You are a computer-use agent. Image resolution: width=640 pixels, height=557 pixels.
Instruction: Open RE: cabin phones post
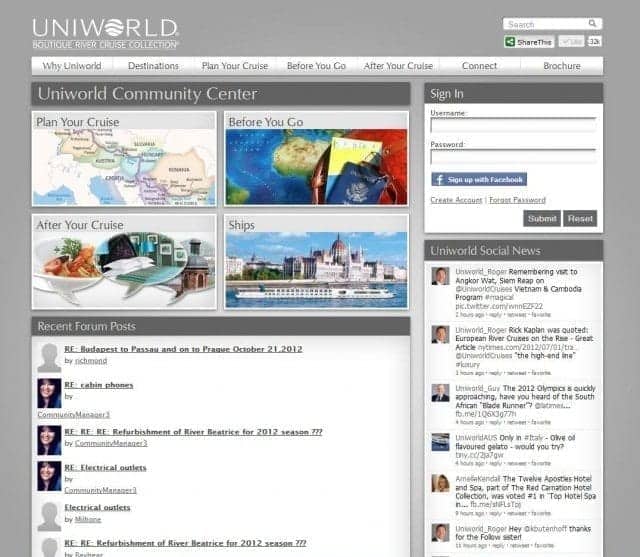[99, 385]
